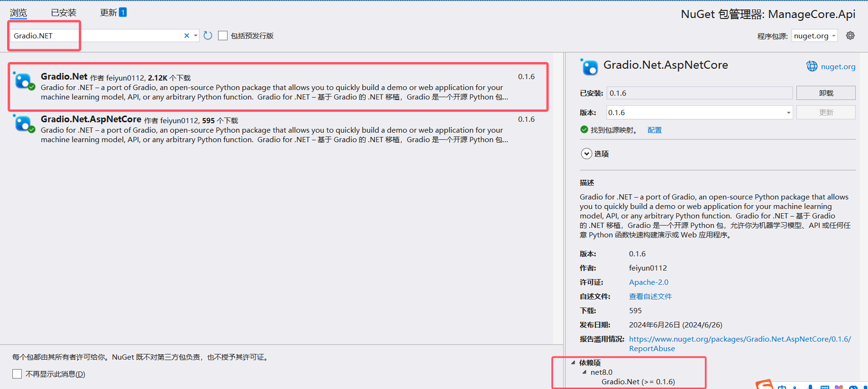Viewport: 868px width, 389px height.
Task: Check the 不再显示此消息 checkbox
Action: [x=17, y=374]
